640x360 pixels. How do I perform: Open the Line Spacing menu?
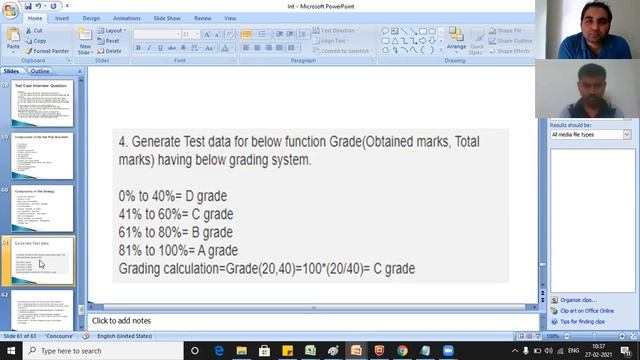coord(303,34)
